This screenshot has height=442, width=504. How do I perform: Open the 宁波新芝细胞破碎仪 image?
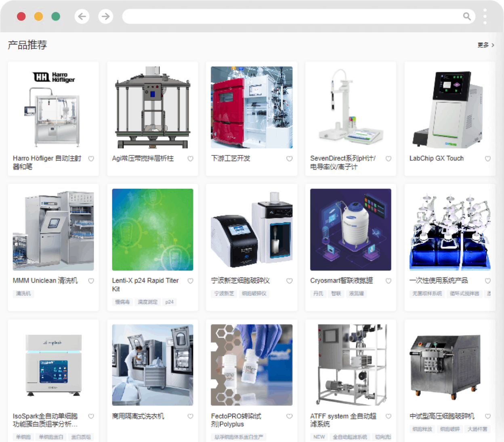(252, 230)
